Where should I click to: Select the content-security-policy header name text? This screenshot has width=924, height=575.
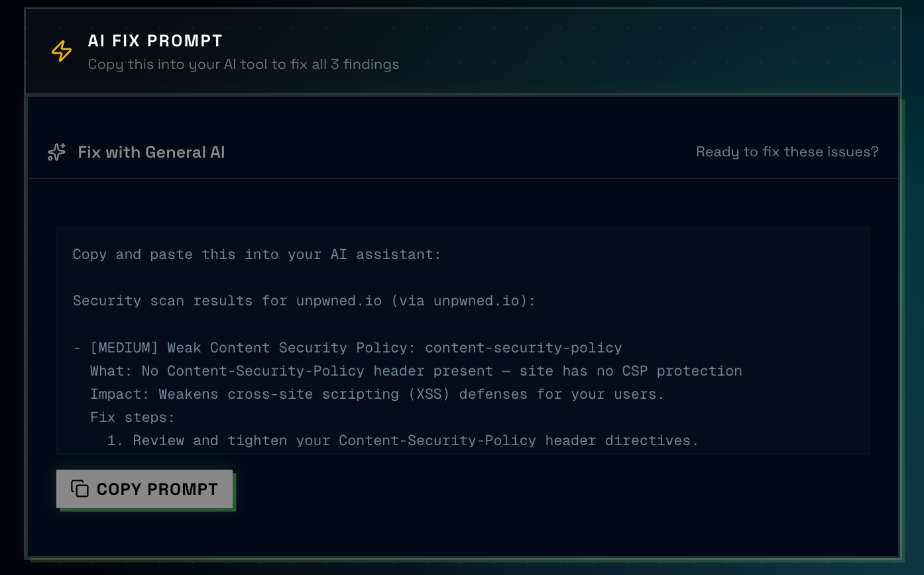point(524,347)
